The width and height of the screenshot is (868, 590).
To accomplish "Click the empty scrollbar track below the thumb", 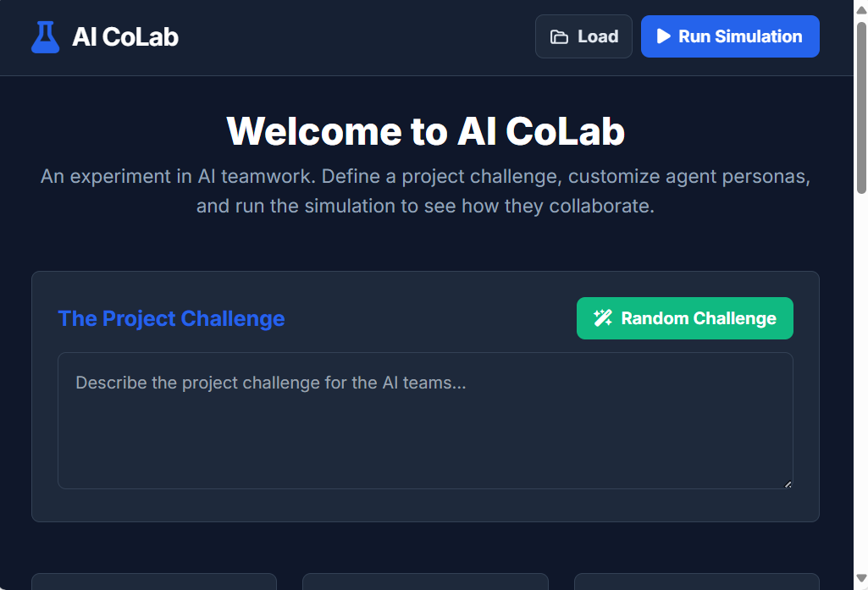I will (861, 382).
